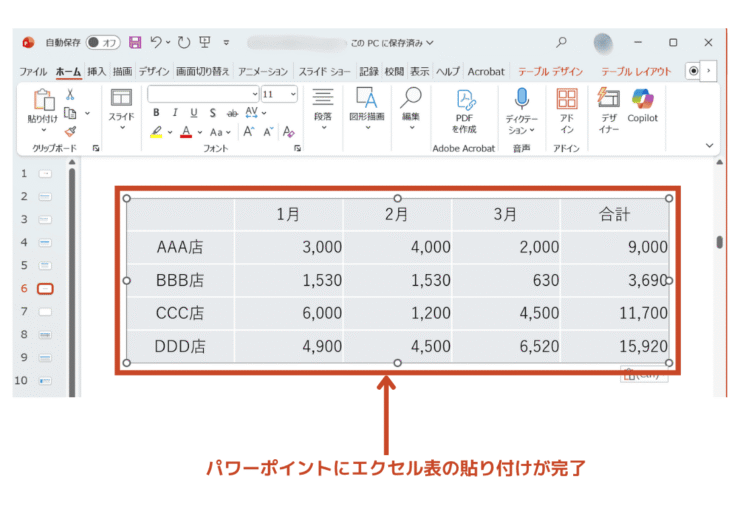This screenshot has width=740, height=505.
Task: Expand the font color dropdown arrow
Action: [x=200, y=133]
